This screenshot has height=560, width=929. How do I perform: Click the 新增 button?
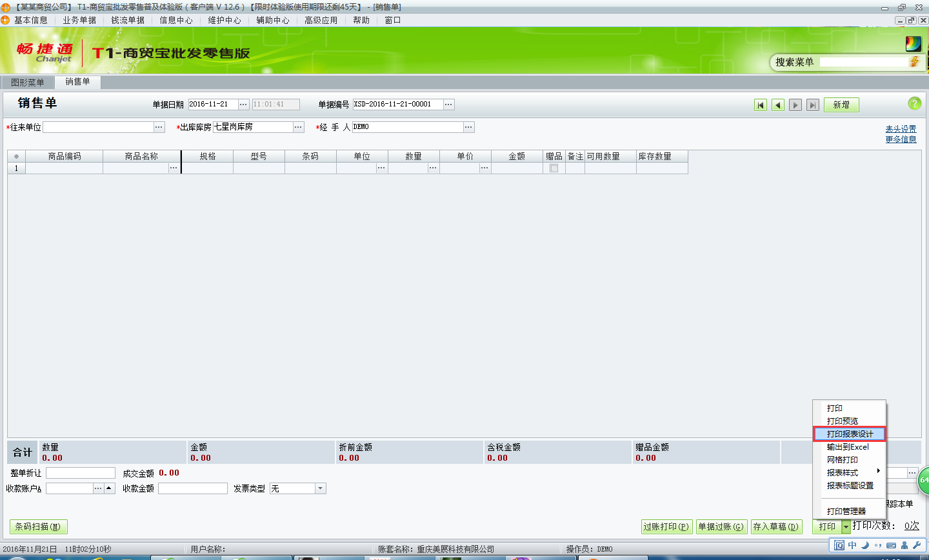pyautogui.click(x=841, y=104)
